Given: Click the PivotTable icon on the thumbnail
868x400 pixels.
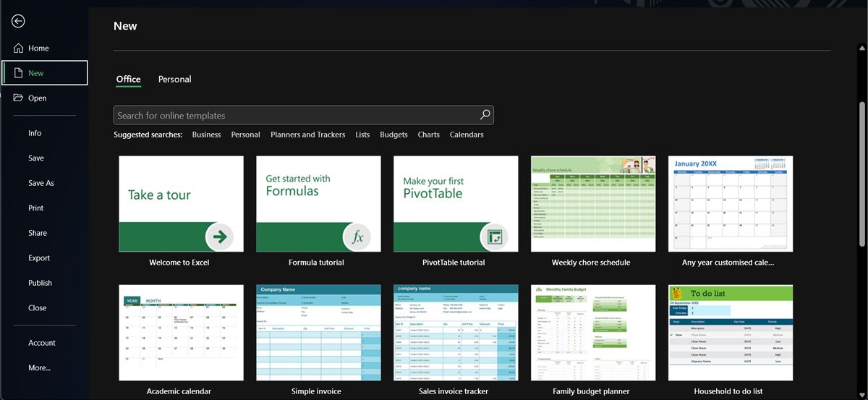Looking at the screenshot, I should (495, 237).
